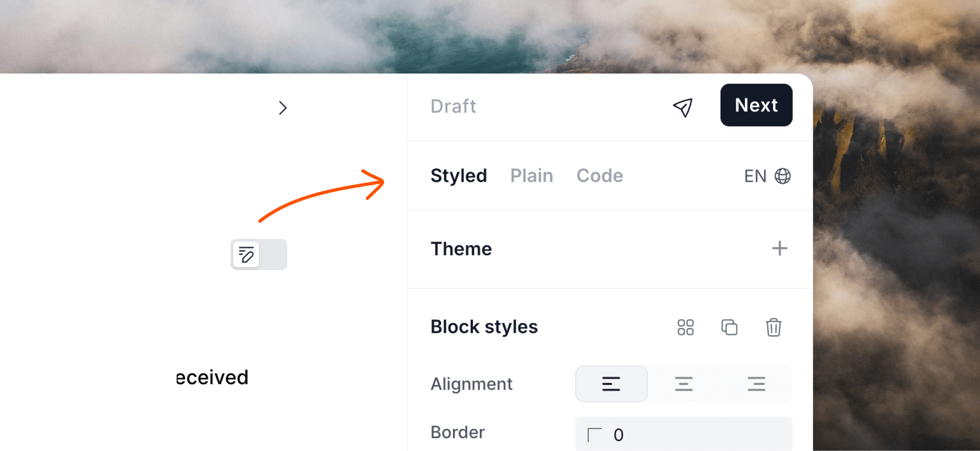The image size is (980, 451).
Task: Select right alignment option
Action: [756, 384]
